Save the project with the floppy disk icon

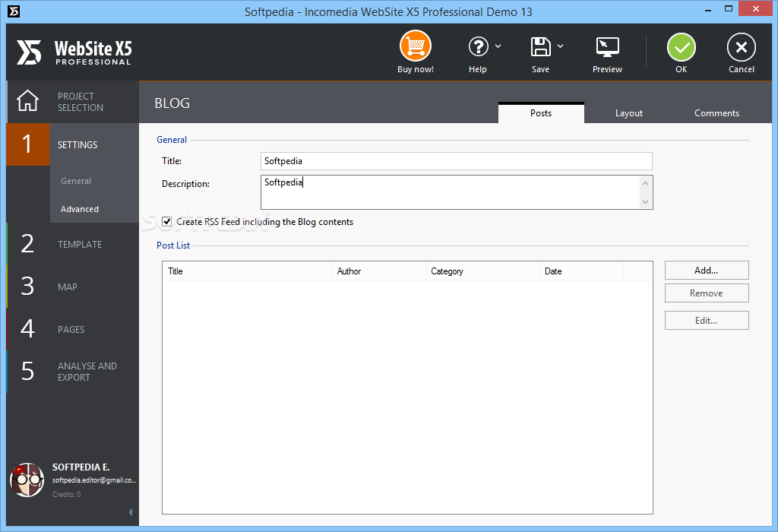pyautogui.click(x=540, y=46)
